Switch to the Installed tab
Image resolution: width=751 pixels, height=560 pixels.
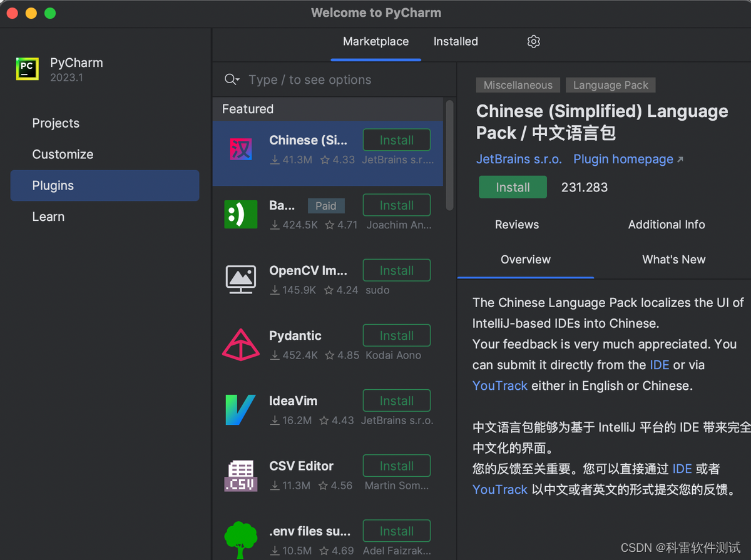[x=456, y=42]
